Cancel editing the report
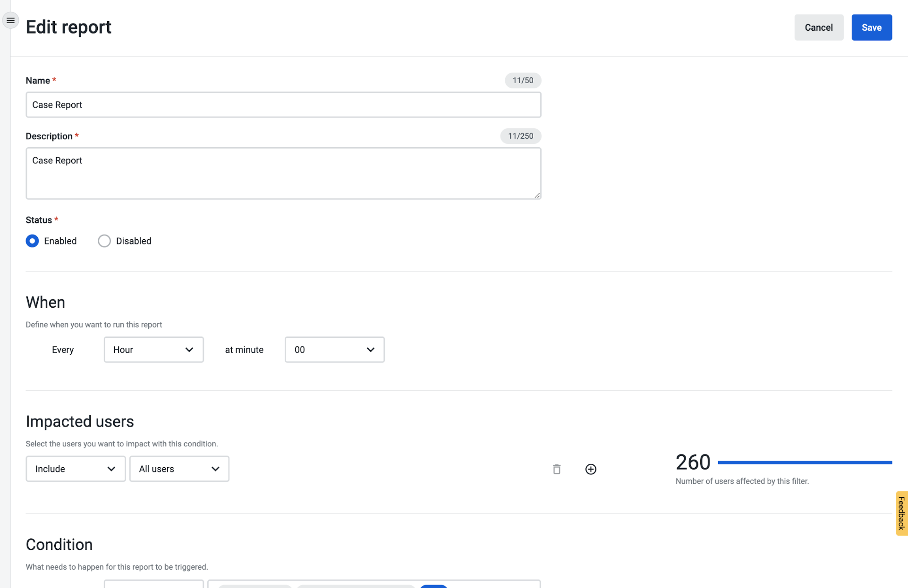Screen dimensions: 908x588 818,27
